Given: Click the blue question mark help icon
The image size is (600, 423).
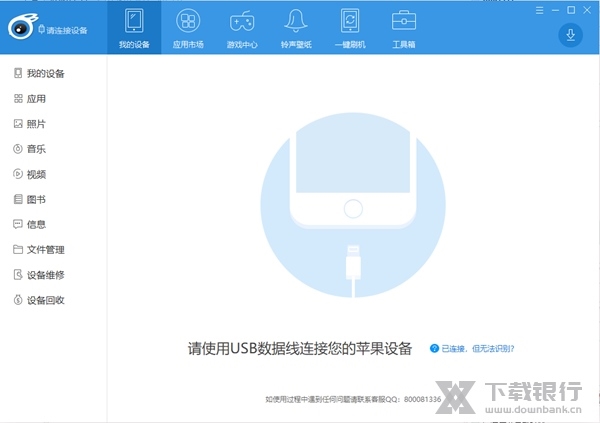Looking at the screenshot, I should tap(434, 348).
